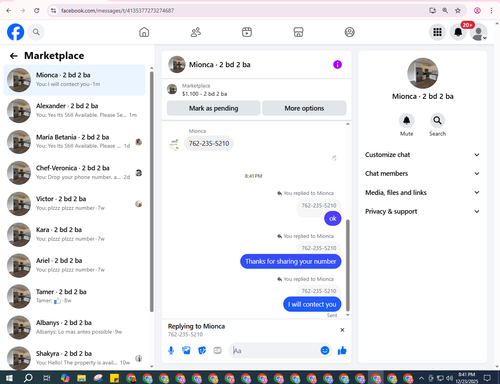Open the Tamer · 2 bd 2 ba conversation

coord(74,296)
